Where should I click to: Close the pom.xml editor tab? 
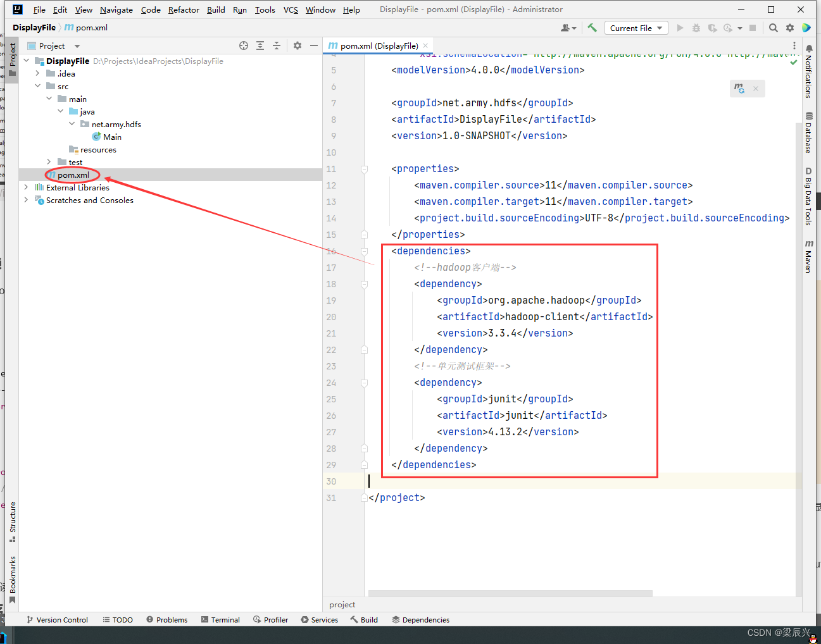point(425,46)
